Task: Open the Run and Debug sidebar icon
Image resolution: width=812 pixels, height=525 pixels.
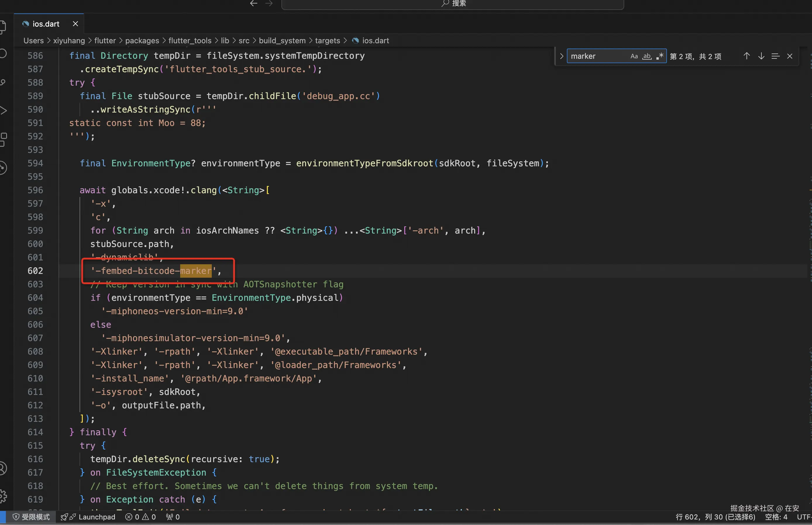Action: click(3, 110)
